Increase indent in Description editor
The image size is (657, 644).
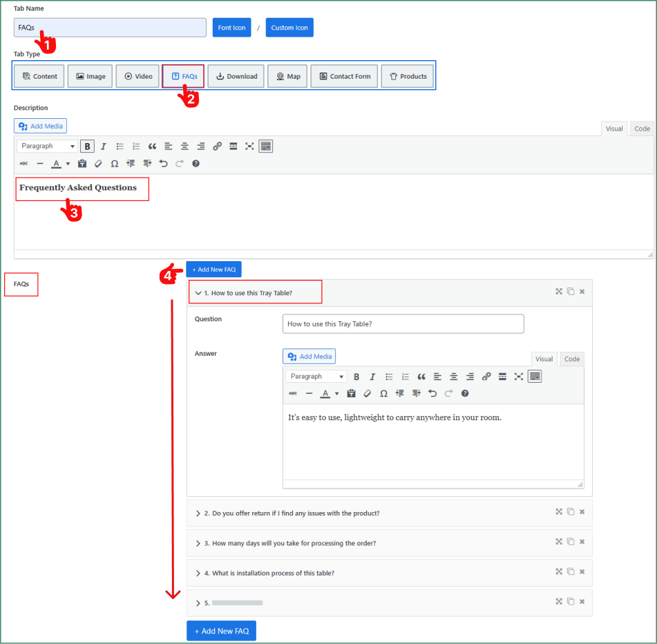point(147,163)
